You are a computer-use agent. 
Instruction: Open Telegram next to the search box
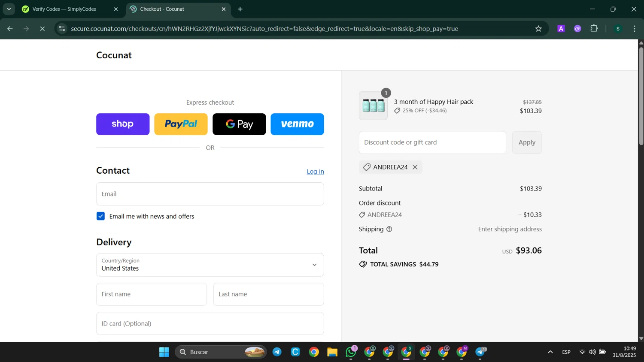[277, 352]
